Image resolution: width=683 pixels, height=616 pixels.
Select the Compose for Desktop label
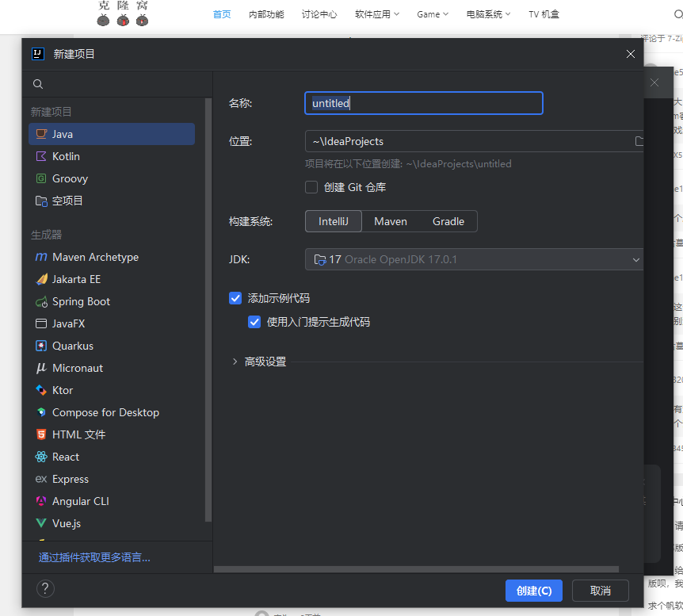point(106,412)
